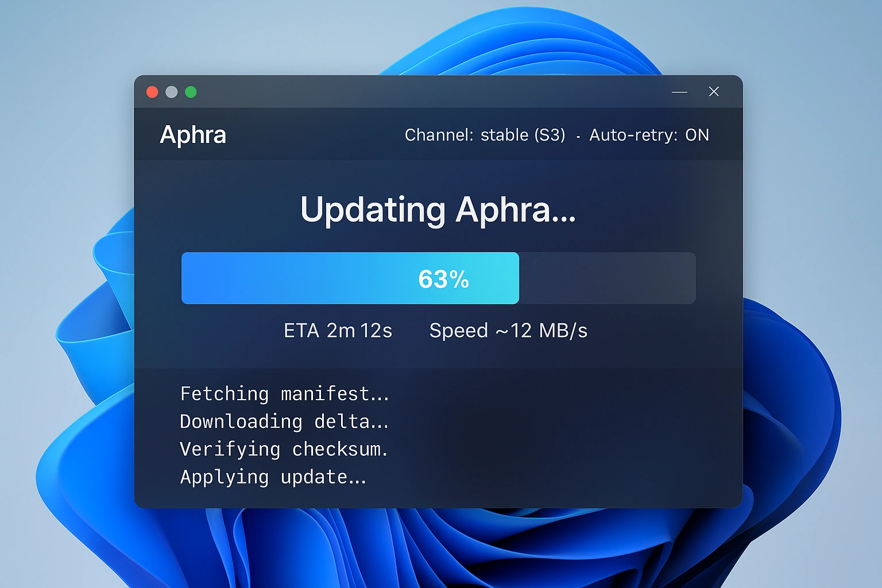882x588 pixels.
Task: Click the Downloading delta status line
Action: pos(284,422)
